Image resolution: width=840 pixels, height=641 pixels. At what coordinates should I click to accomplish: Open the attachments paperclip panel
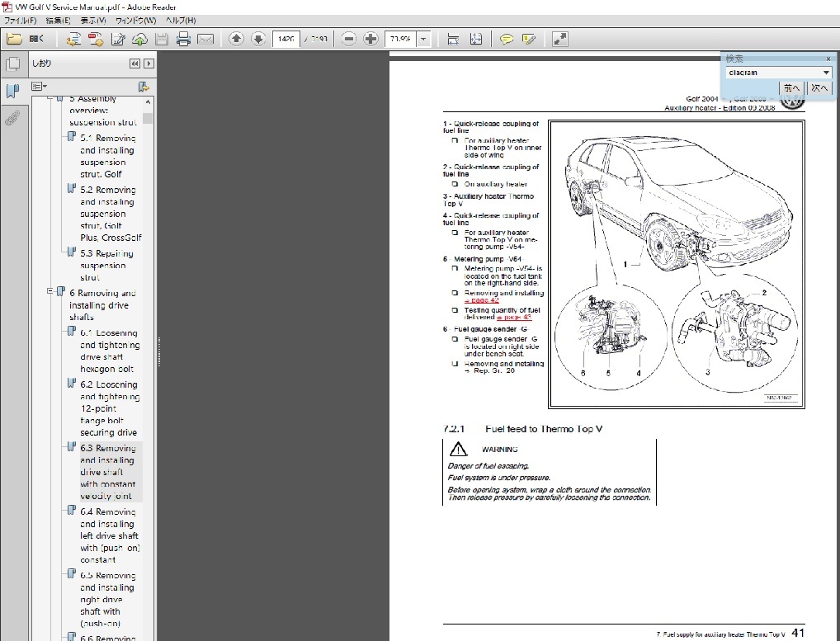click(13, 118)
